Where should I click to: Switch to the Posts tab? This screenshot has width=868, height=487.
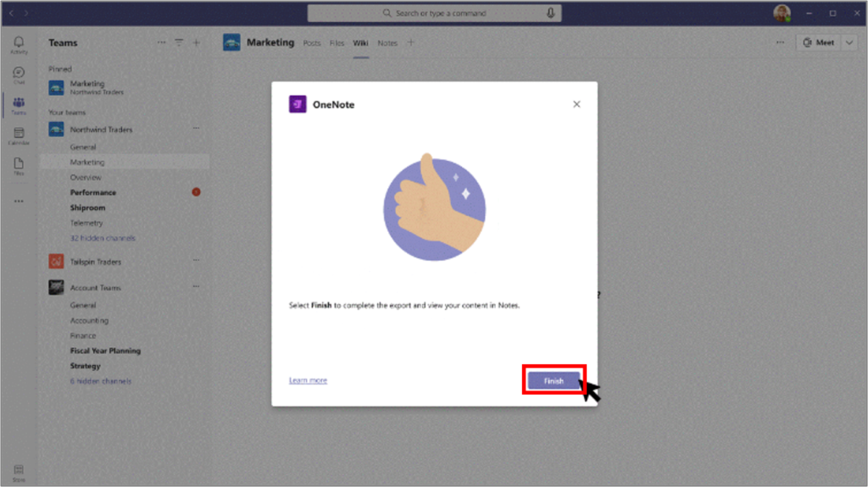coord(312,43)
